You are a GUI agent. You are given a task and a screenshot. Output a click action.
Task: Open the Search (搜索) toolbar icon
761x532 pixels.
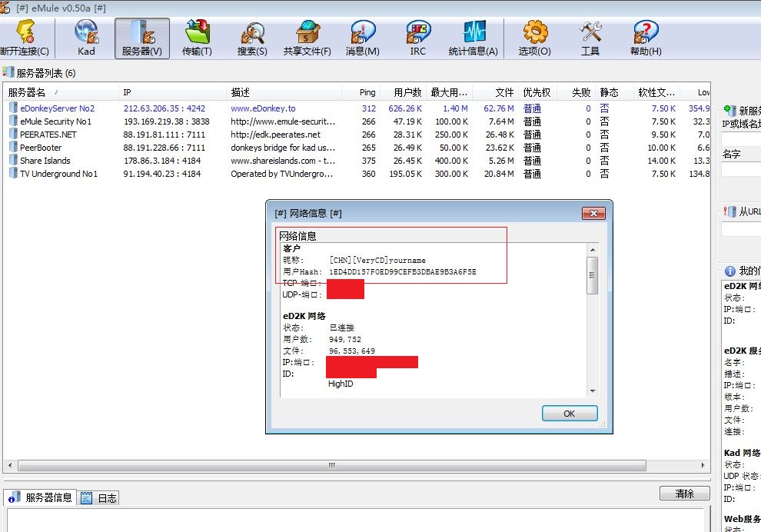[252, 38]
